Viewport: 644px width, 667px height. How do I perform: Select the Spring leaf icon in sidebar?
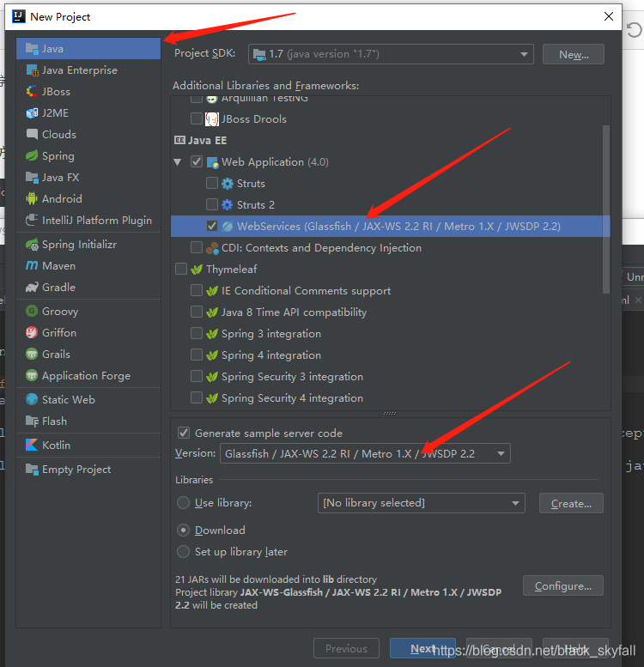(x=32, y=155)
